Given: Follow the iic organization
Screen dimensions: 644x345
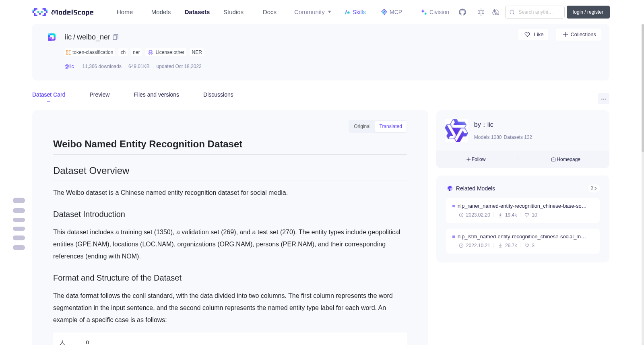Looking at the screenshot, I should point(476,159).
